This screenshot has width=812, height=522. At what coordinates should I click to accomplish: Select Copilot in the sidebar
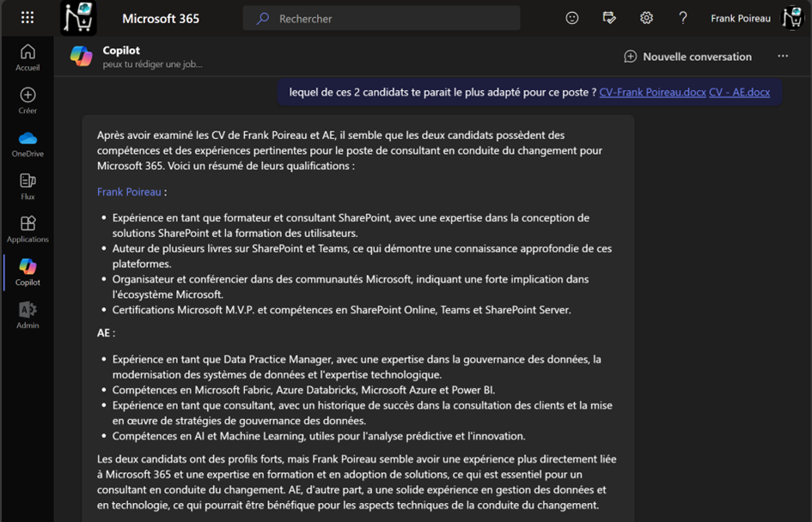[x=27, y=273]
